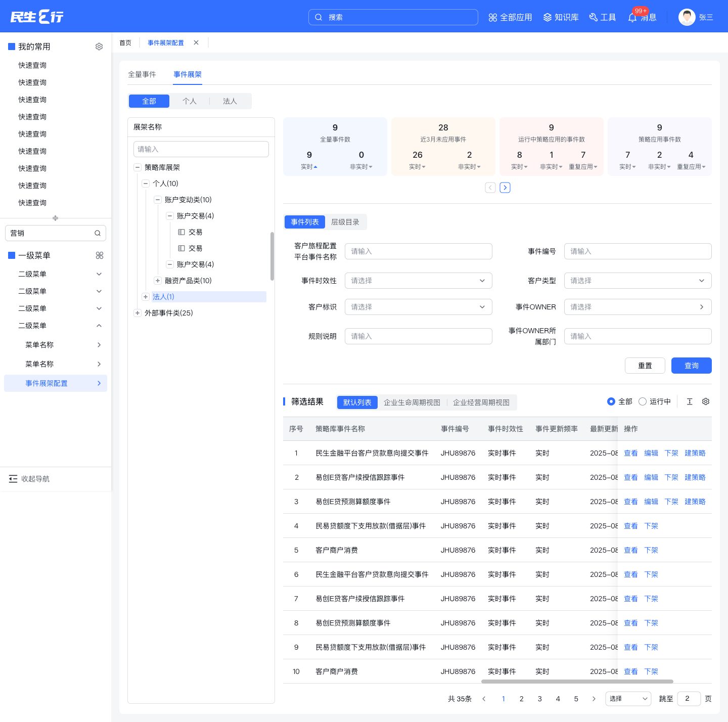Click 建策略 in row 1

(x=695, y=453)
